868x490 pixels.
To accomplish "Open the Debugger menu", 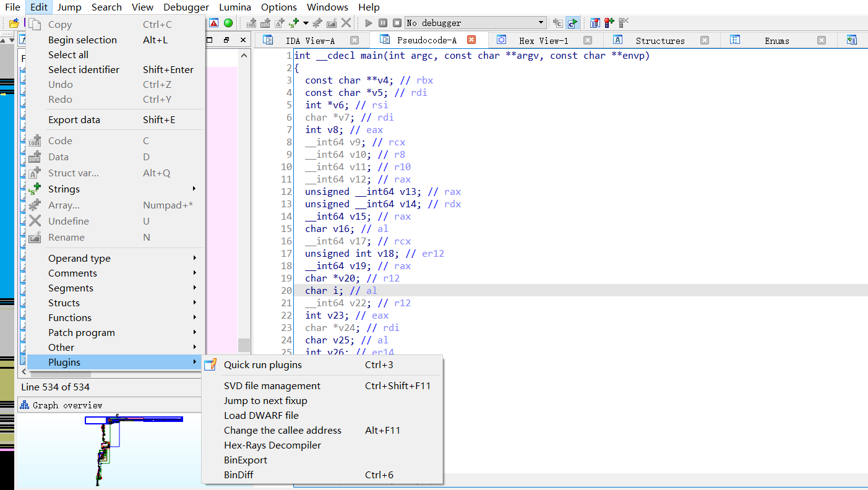I will [x=186, y=7].
